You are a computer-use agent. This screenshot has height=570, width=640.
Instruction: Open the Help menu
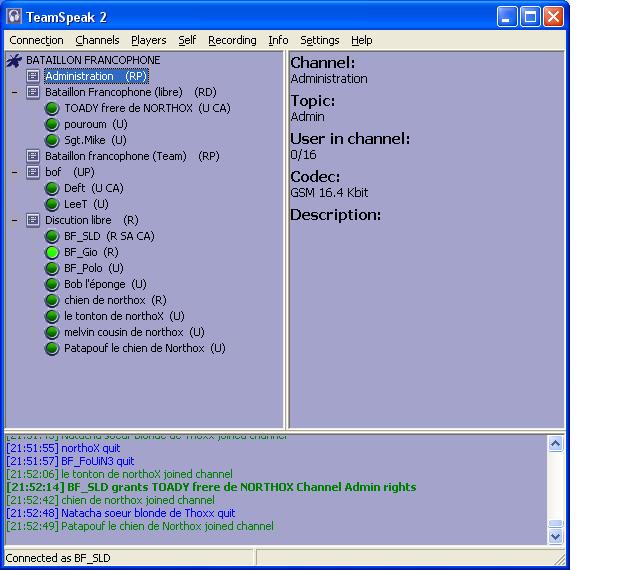click(x=362, y=40)
